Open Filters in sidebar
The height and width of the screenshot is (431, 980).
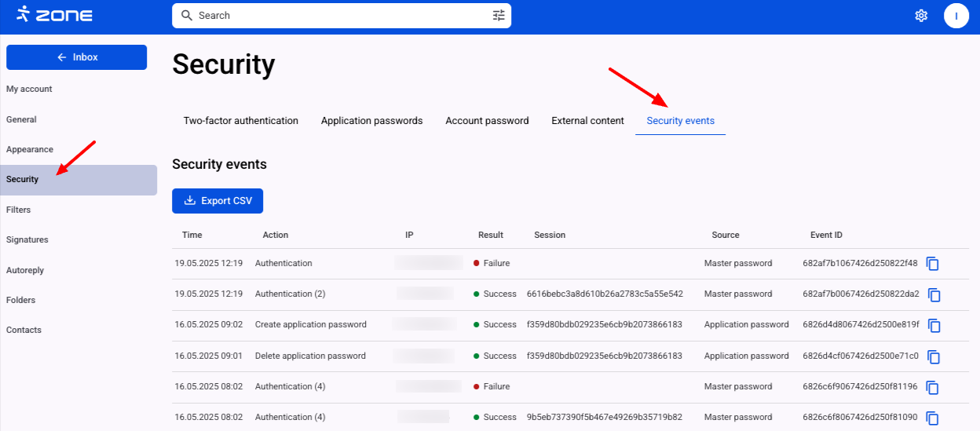click(x=19, y=210)
